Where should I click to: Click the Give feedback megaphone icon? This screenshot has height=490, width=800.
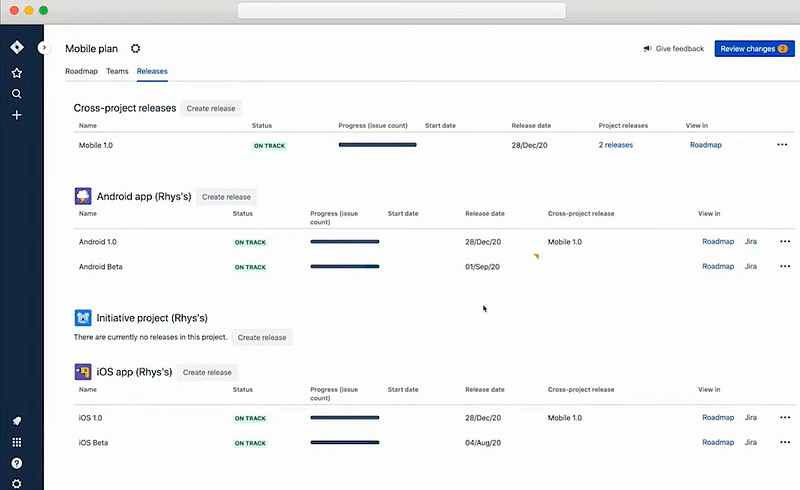(x=647, y=48)
